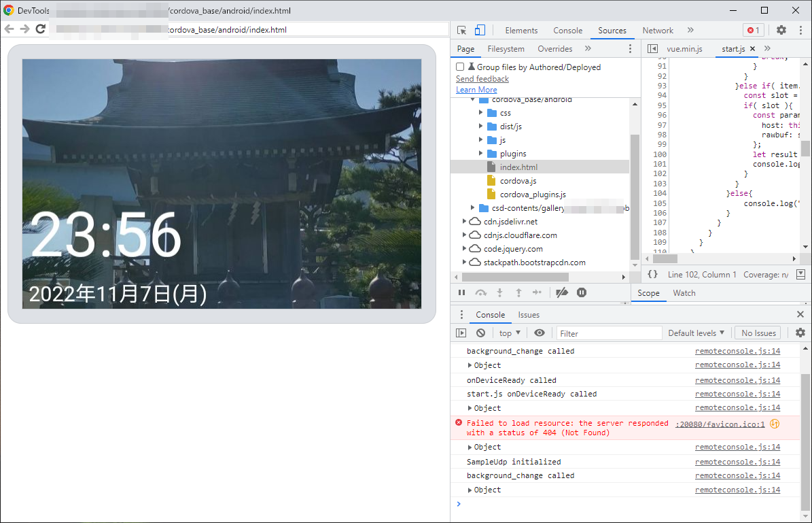Reload the page with refresh icon
Screen dimensions: 812x523
coord(40,29)
